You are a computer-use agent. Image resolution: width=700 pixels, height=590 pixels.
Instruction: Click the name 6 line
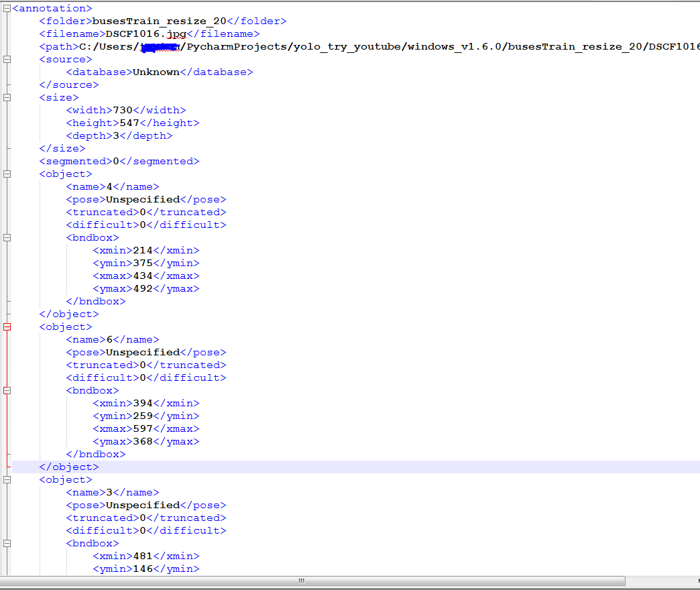click(x=113, y=340)
